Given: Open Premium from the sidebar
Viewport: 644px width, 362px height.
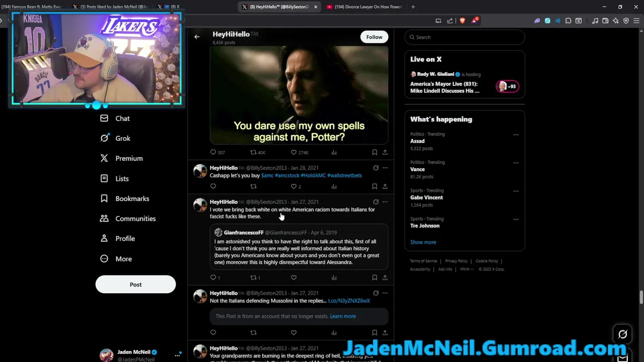Looking at the screenshot, I should coord(121,158).
